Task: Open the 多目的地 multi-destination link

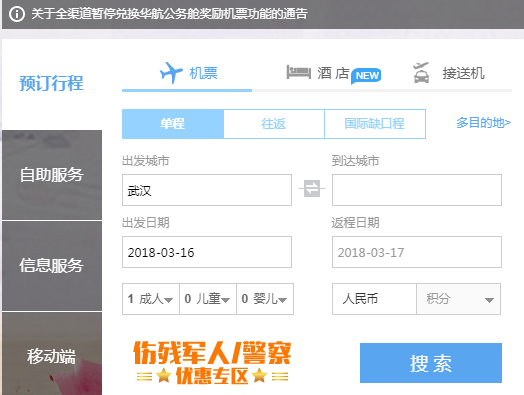Action: (x=484, y=123)
